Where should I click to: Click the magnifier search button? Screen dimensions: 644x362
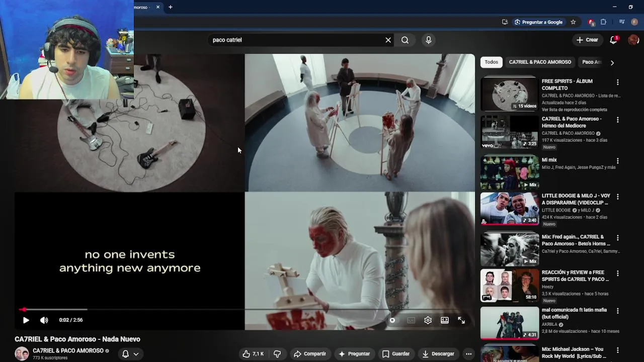click(x=405, y=40)
